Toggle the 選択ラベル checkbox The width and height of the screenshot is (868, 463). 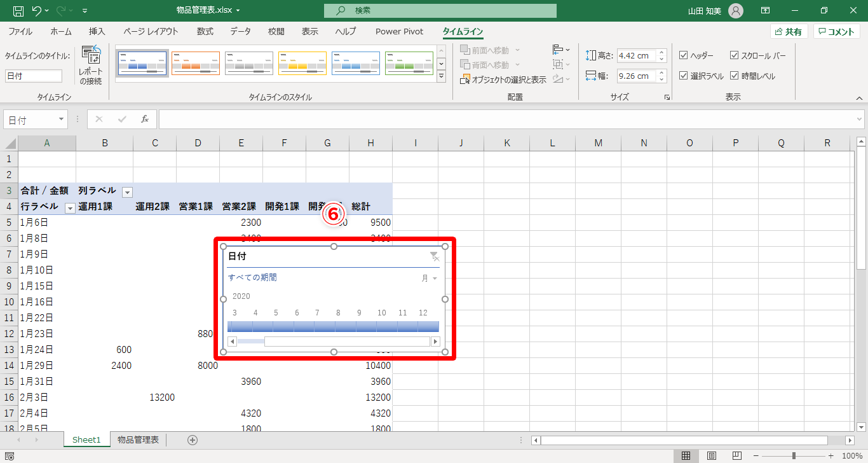click(684, 76)
